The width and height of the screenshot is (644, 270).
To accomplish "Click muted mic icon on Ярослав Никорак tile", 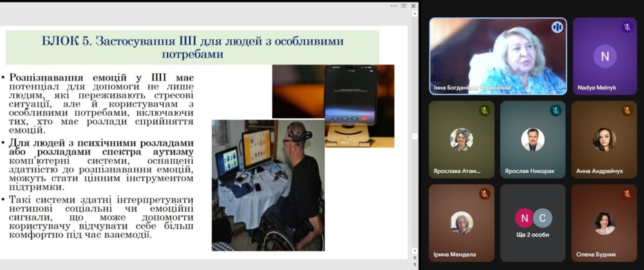I will coord(555,111).
